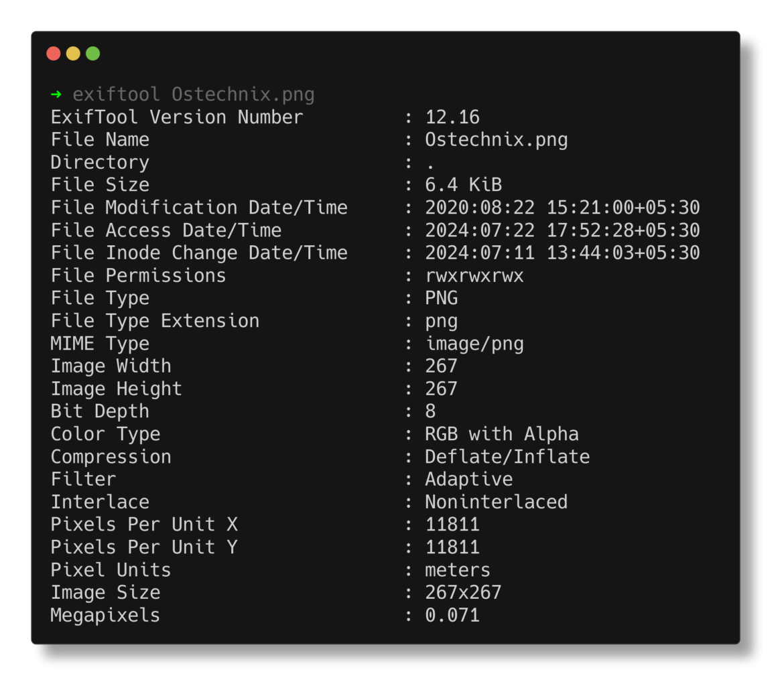Select the Bit Depth label

(99, 411)
